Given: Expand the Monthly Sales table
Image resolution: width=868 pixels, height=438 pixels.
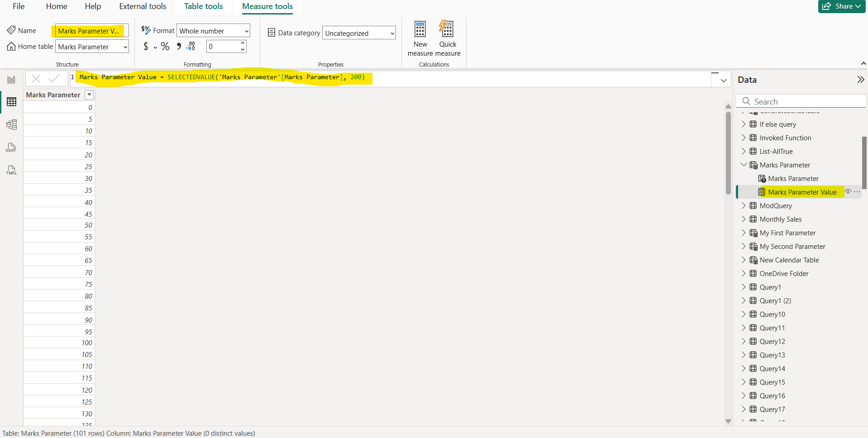Looking at the screenshot, I should point(744,219).
